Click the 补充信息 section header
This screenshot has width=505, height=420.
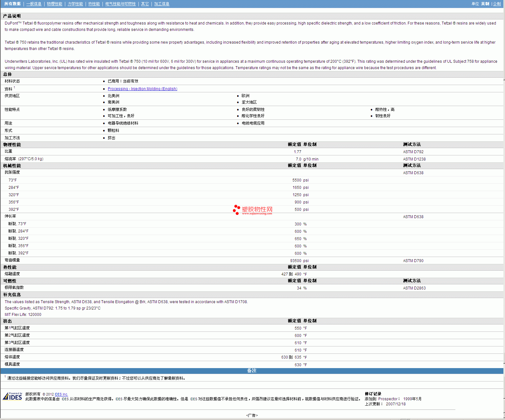(12, 295)
